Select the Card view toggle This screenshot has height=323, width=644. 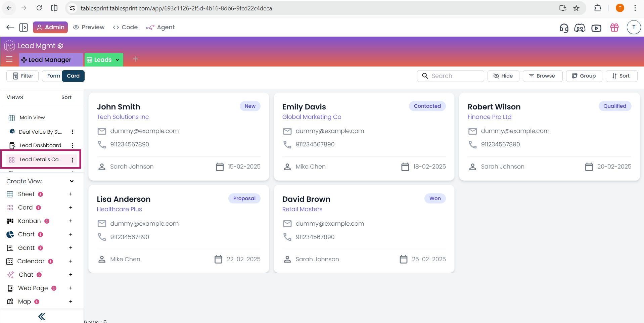(73, 76)
